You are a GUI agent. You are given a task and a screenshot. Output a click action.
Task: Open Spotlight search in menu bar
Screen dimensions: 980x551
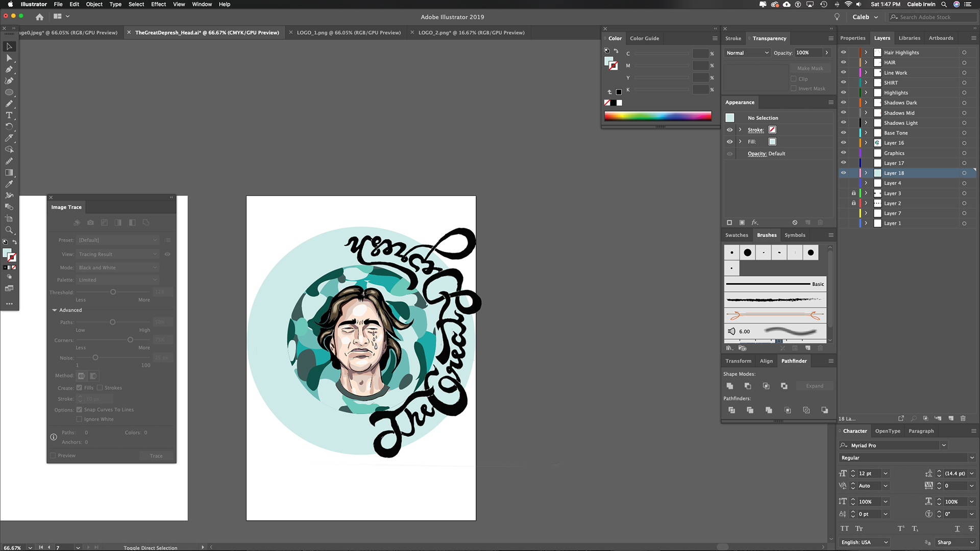[944, 4]
